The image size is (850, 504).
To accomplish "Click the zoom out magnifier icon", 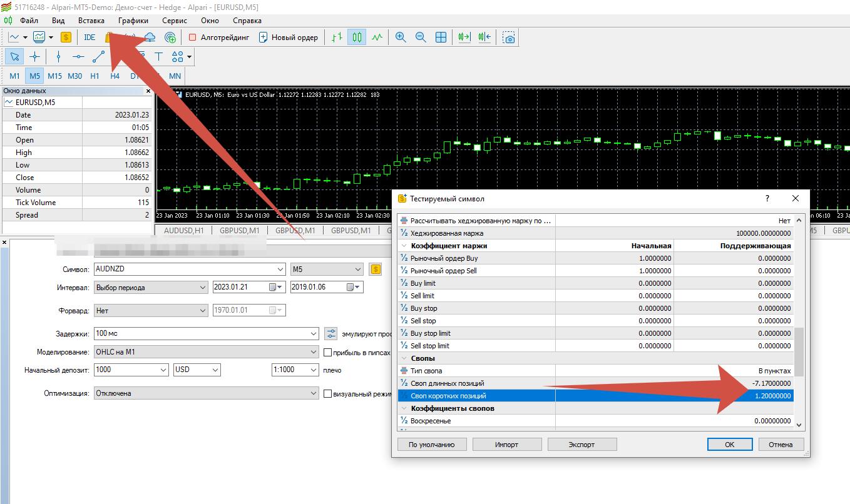I will 421,38.
